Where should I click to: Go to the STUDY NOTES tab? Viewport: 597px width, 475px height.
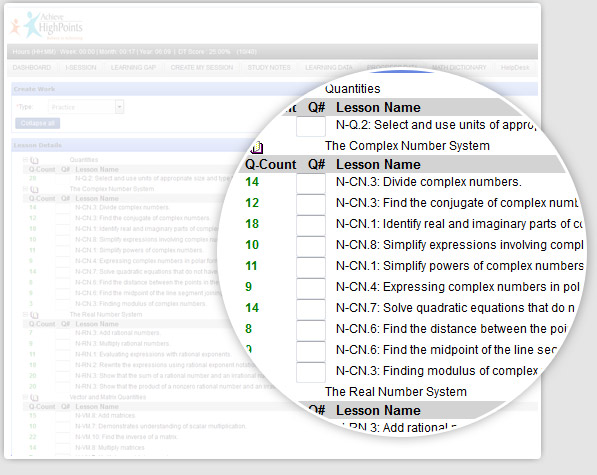pyautogui.click(x=269, y=67)
